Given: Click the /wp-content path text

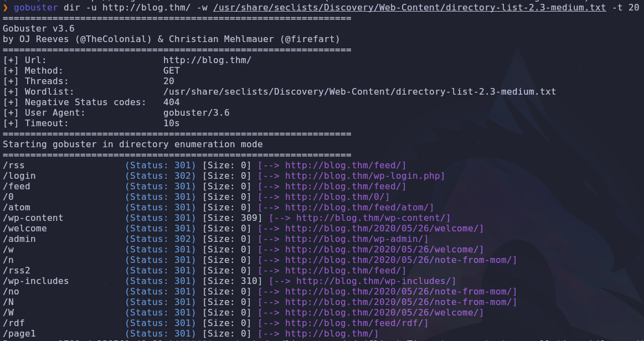Looking at the screenshot, I should click(x=33, y=218).
